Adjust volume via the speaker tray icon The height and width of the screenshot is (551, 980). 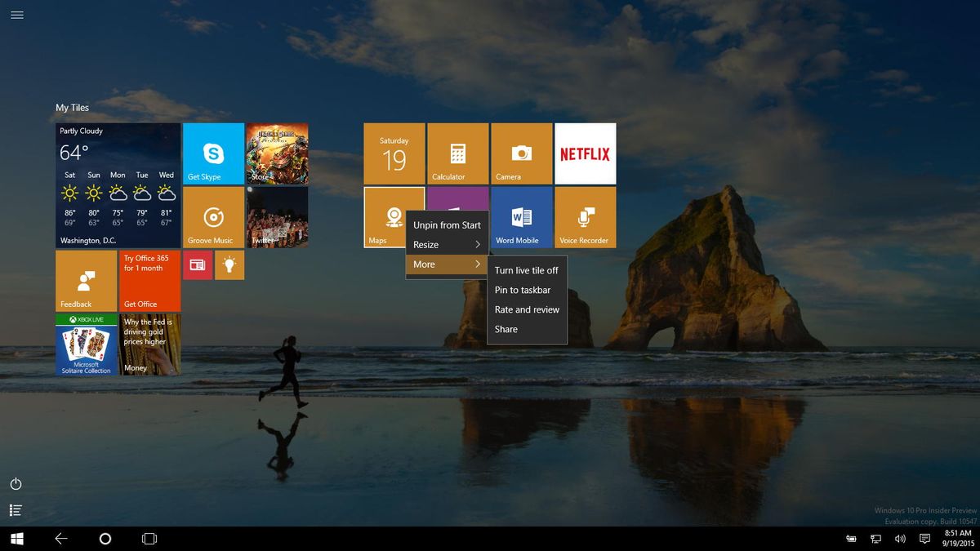coord(899,539)
